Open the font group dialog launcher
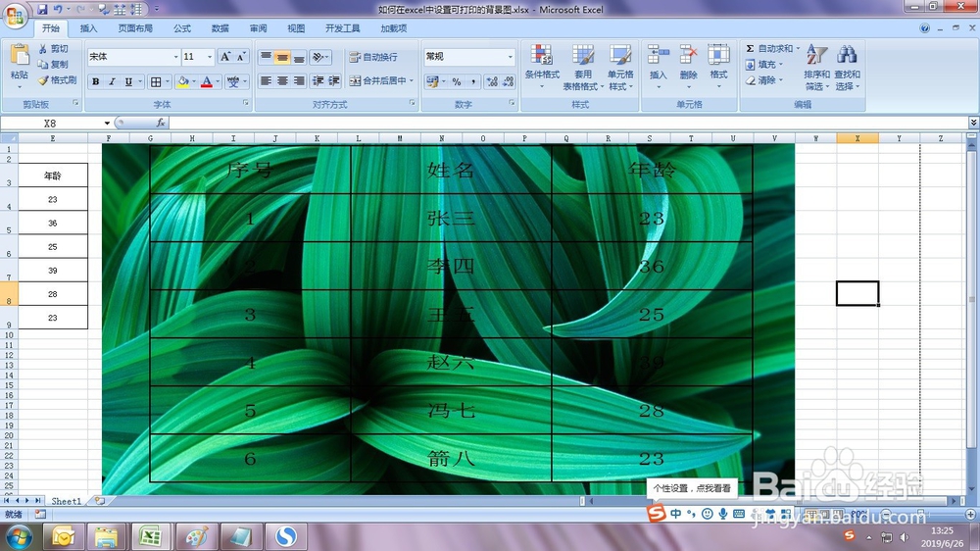 [x=246, y=103]
